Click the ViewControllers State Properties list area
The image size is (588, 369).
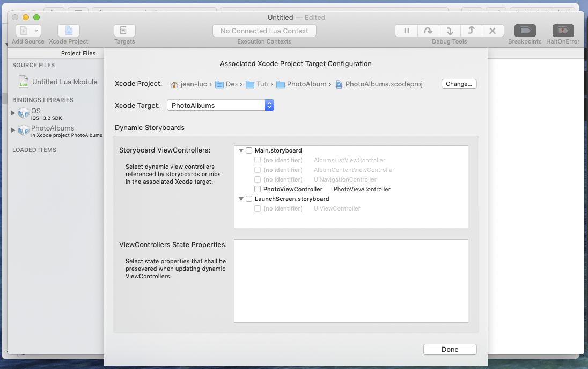click(x=351, y=281)
